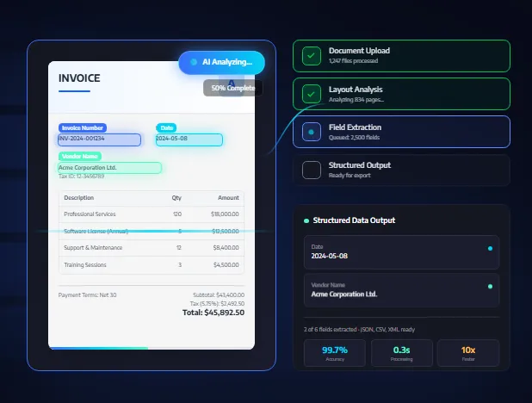Viewport: 532px width, 403px height.
Task: Click the 99.7% Accuracy stat tile
Action: click(335, 353)
